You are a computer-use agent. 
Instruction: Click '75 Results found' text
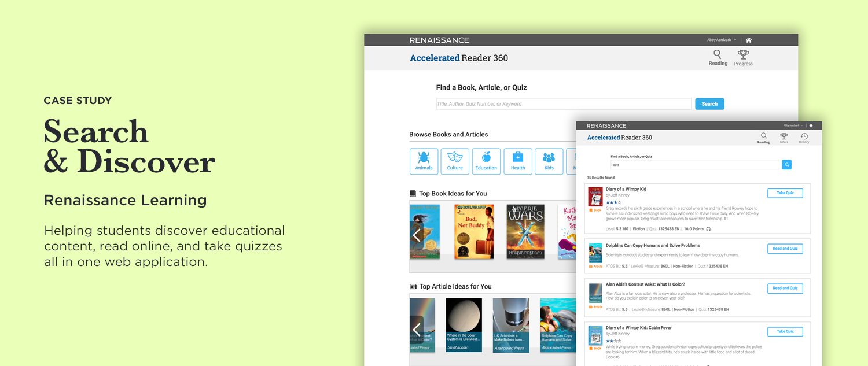click(x=601, y=178)
